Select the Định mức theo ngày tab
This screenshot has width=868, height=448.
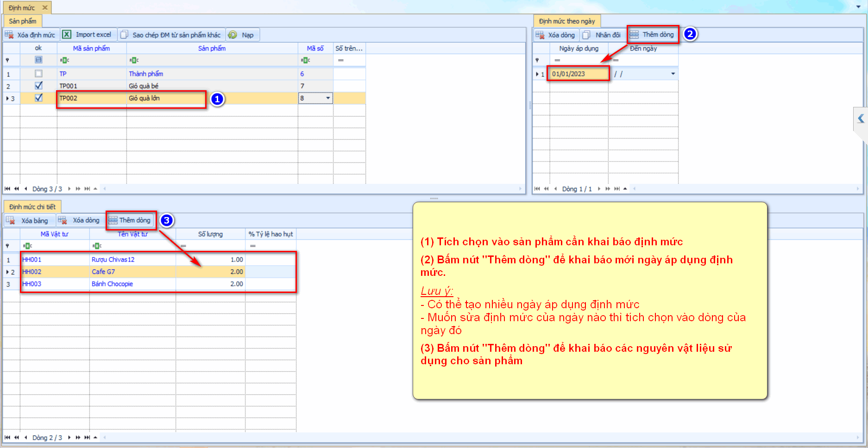[566, 21]
